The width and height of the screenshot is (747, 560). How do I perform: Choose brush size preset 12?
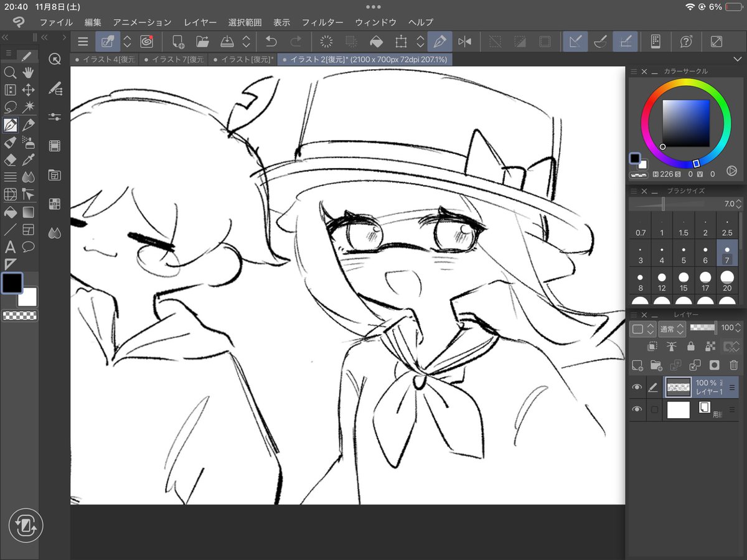[x=662, y=281]
